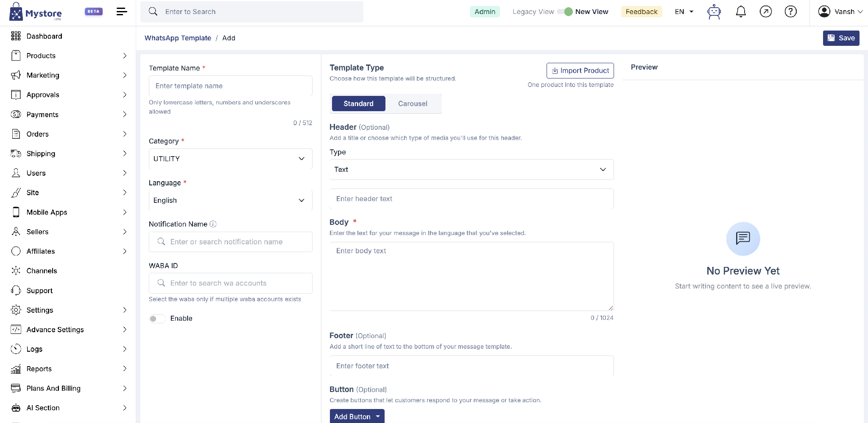868x423 pixels.
Task: Click the Channels network icon
Action: (16, 271)
